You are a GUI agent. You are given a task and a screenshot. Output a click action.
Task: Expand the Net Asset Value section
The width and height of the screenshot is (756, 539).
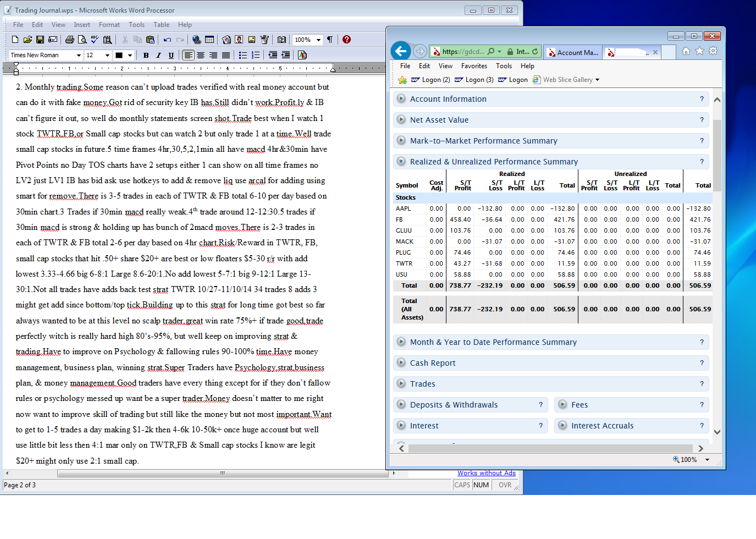click(439, 120)
